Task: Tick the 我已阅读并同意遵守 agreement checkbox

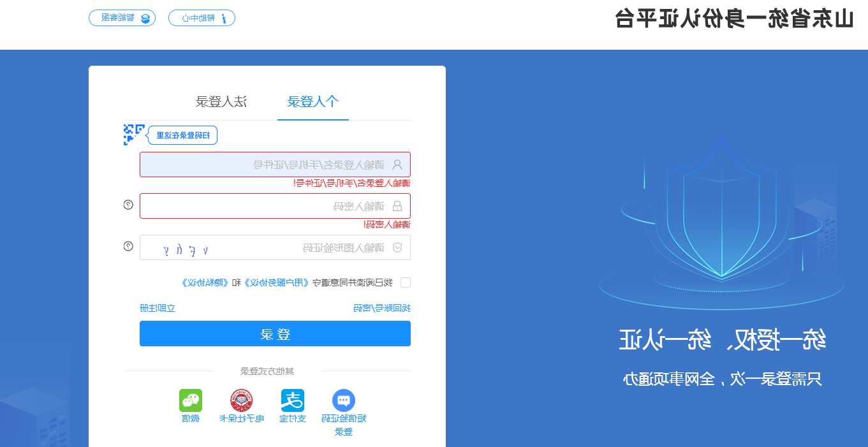Action: (406, 282)
